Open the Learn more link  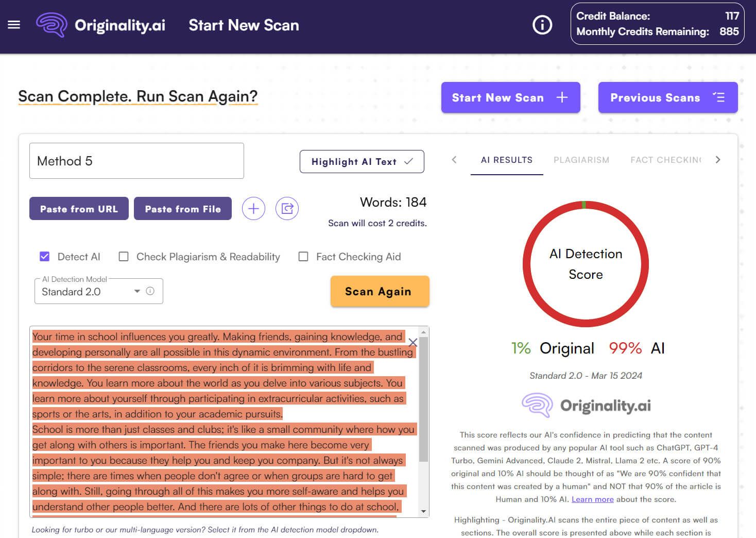(592, 499)
